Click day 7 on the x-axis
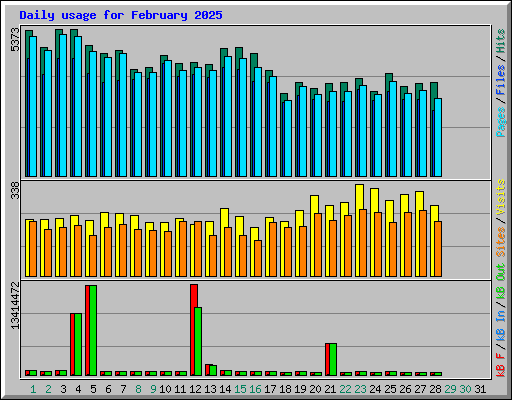The height and width of the screenshot is (400, 512). click(123, 389)
